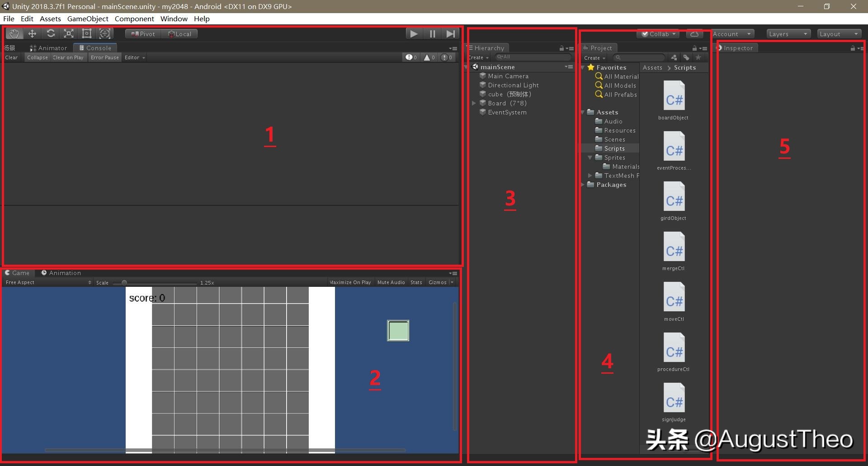Open the Layers dropdown
This screenshot has height=466, width=868.
788,34
